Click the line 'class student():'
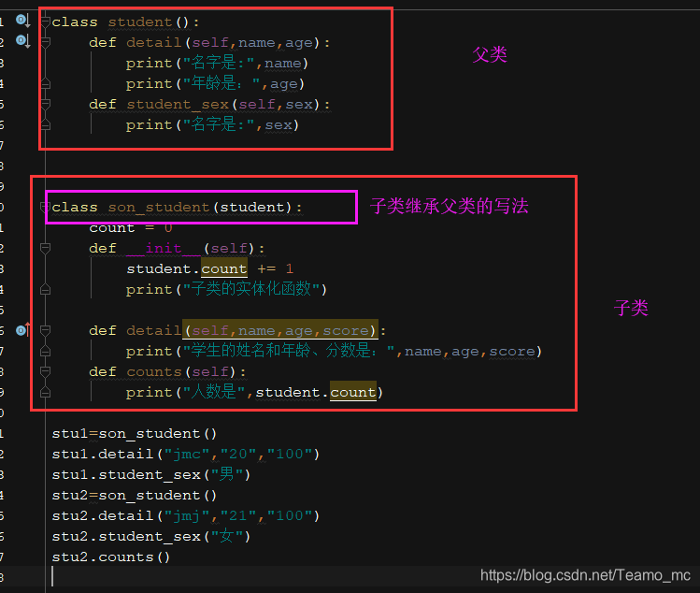 coord(125,22)
